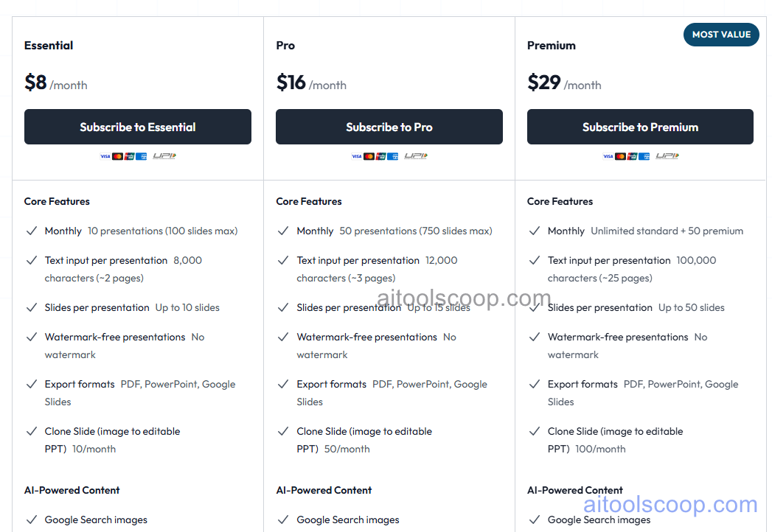Click checkmark beside Clone Slide in Premium
772x532 pixels.
(x=535, y=430)
